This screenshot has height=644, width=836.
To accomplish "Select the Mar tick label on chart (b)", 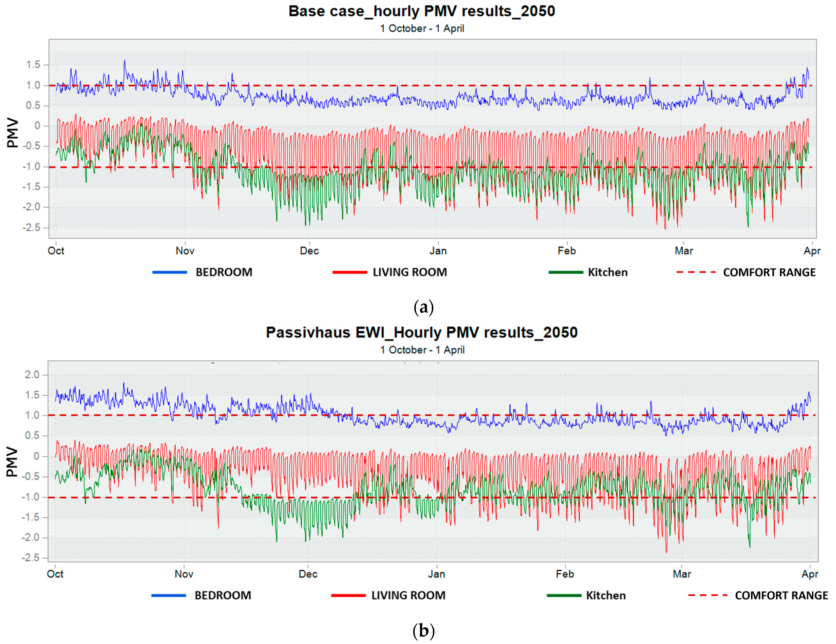I will (682, 574).
